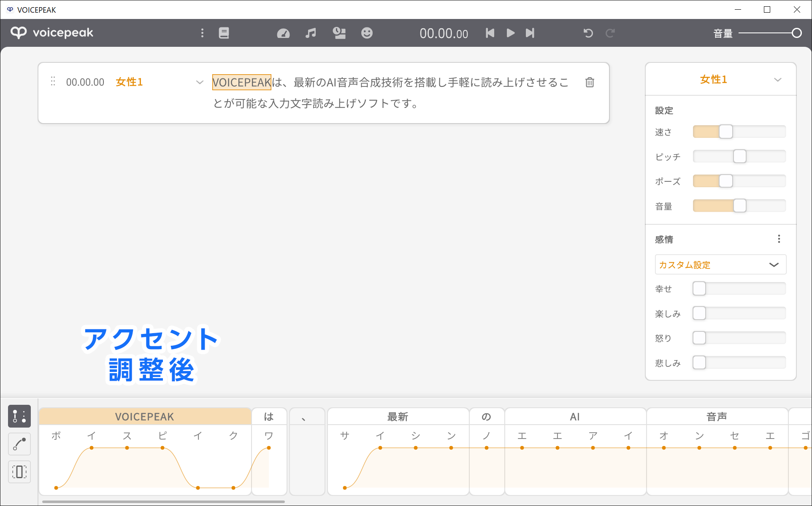Adjust the 怒り anger slider
Viewport: 812px width, 506px height.
tap(739, 338)
